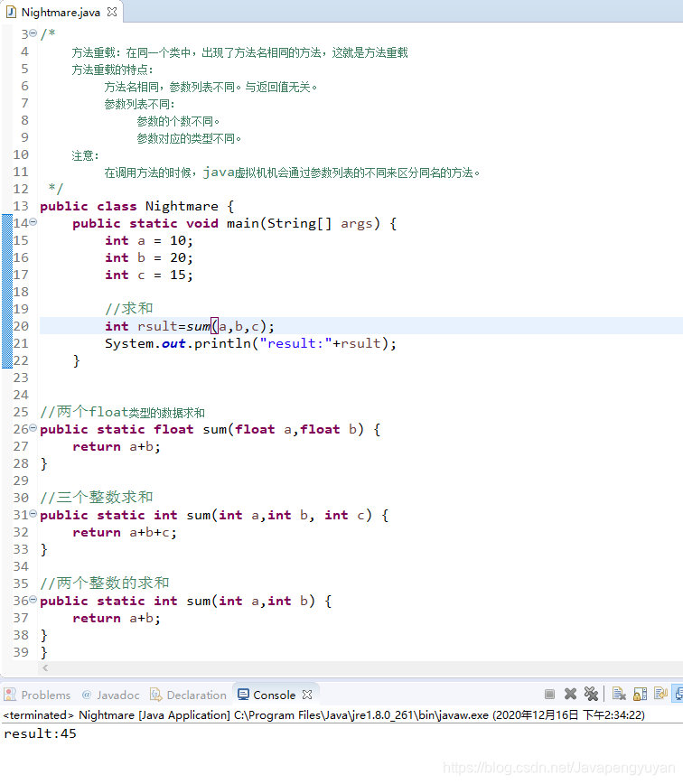The width and height of the screenshot is (683, 784).
Task: Click the '方法重载的特点:' comment on line 5
Action: (x=112, y=70)
